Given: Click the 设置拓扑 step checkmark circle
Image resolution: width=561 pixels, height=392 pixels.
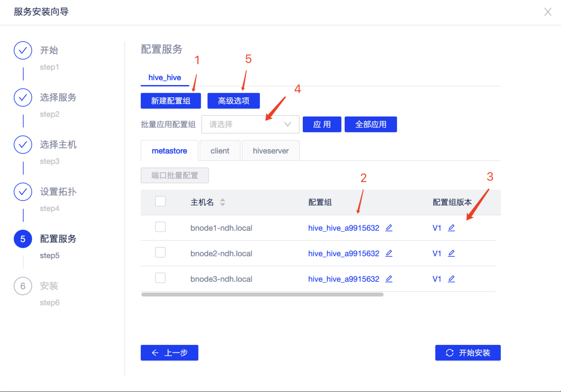Looking at the screenshot, I should click(x=23, y=191).
